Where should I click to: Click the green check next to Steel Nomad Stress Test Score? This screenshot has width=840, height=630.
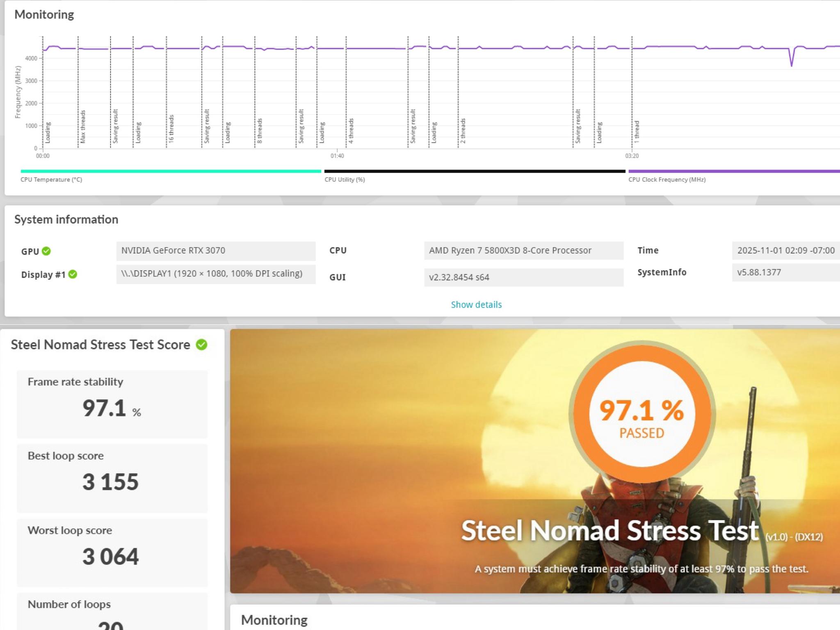(x=201, y=345)
